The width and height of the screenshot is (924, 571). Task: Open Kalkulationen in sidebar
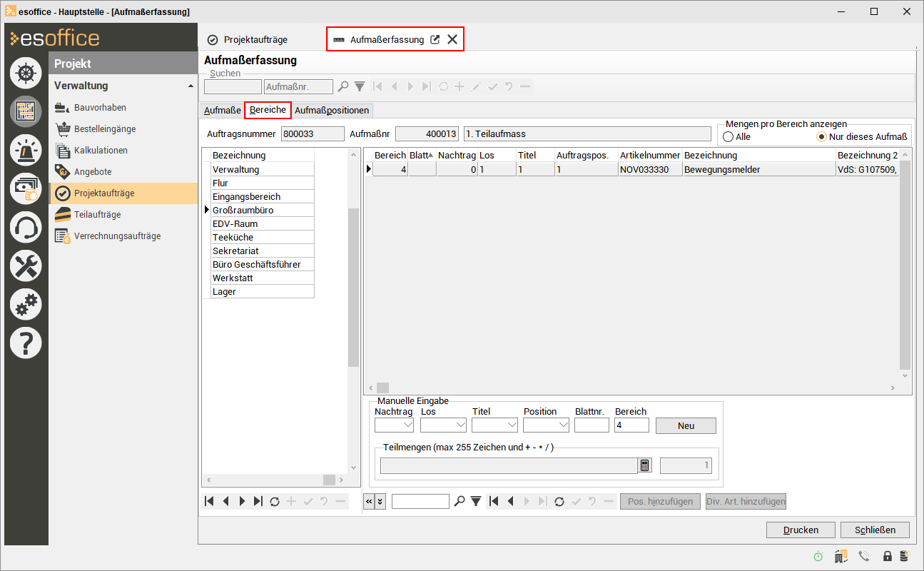click(101, 151)
